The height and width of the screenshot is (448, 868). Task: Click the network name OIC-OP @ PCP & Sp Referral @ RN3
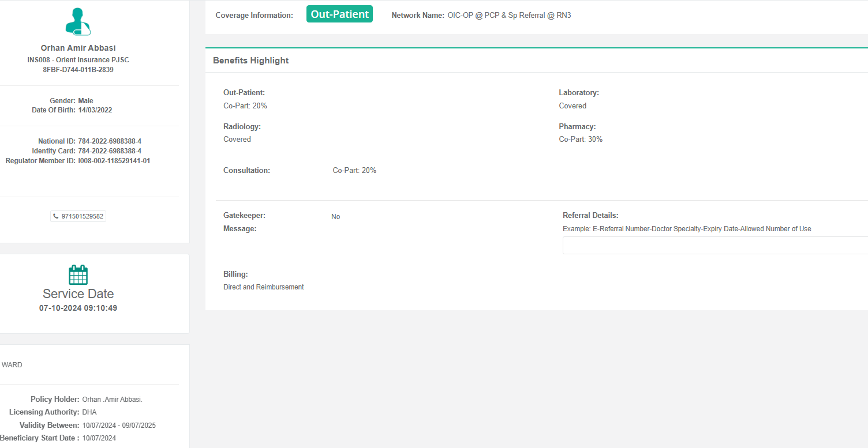[x=510, y=16]
